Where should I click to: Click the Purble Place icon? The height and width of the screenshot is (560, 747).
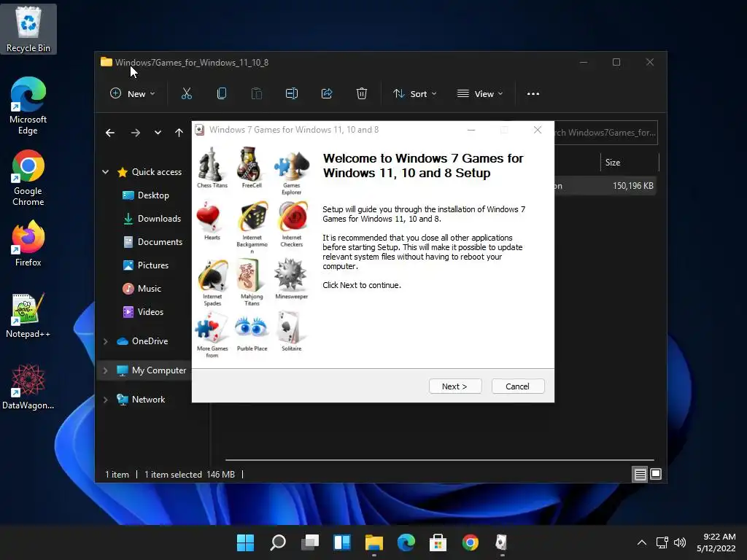(251, 327)
